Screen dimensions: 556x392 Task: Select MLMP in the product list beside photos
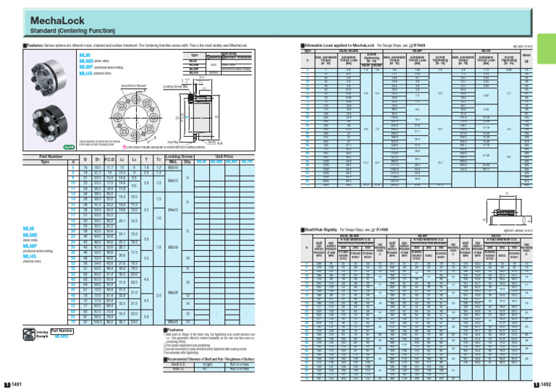click(x=86, y=67)
